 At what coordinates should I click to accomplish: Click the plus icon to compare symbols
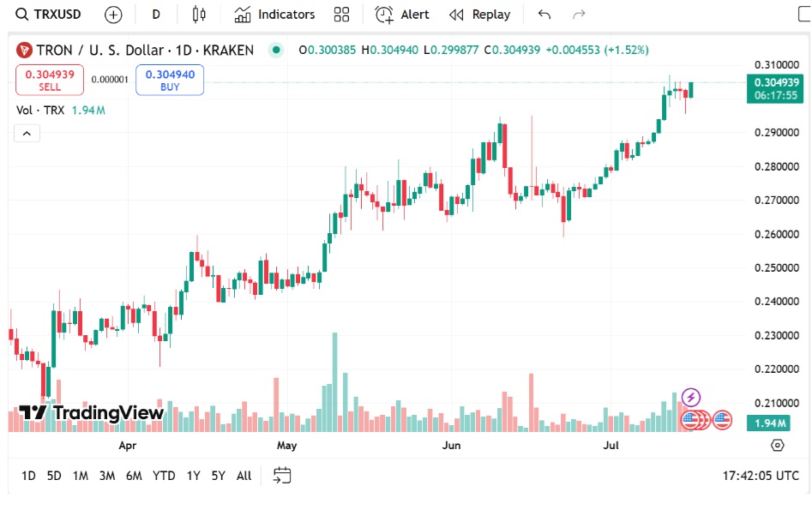tap(113, 15)
